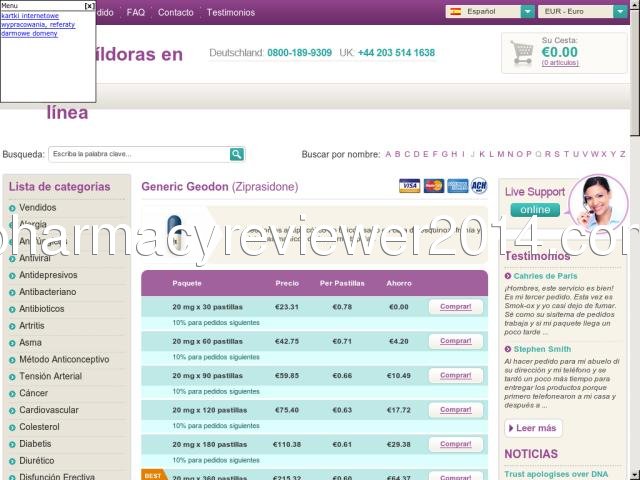Screen dimensions: 640x480
Task: Open the Artritis category
Action: tap(32, 326)
